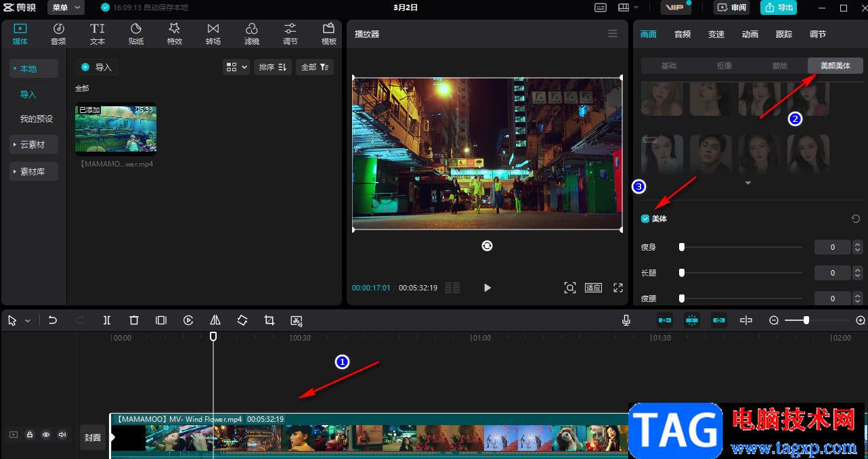Click the rotate tool icon

(242, 320)
